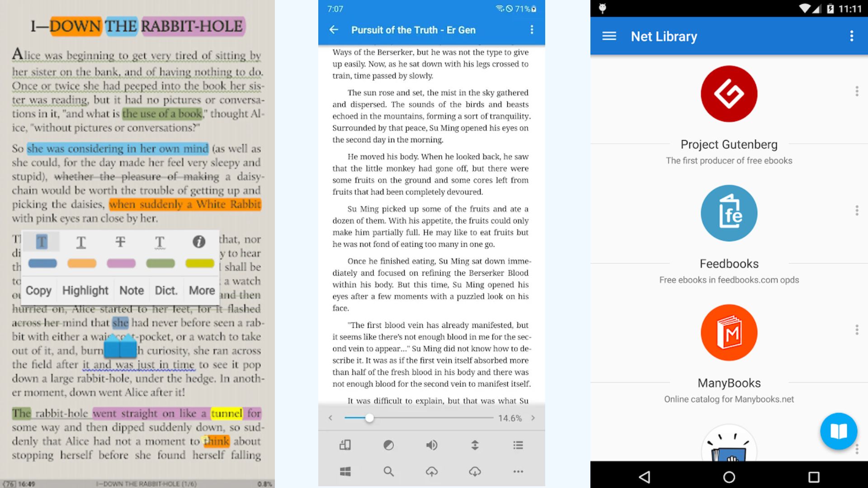Open ManyBooks online catalog icon
The height and width of the screenshot is (488, 868).
point(728,333)
